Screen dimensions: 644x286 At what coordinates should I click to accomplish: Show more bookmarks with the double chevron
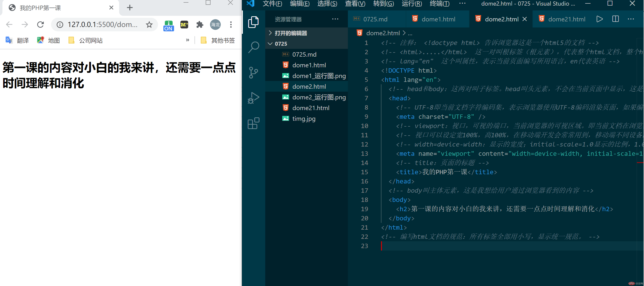[187, 40]
